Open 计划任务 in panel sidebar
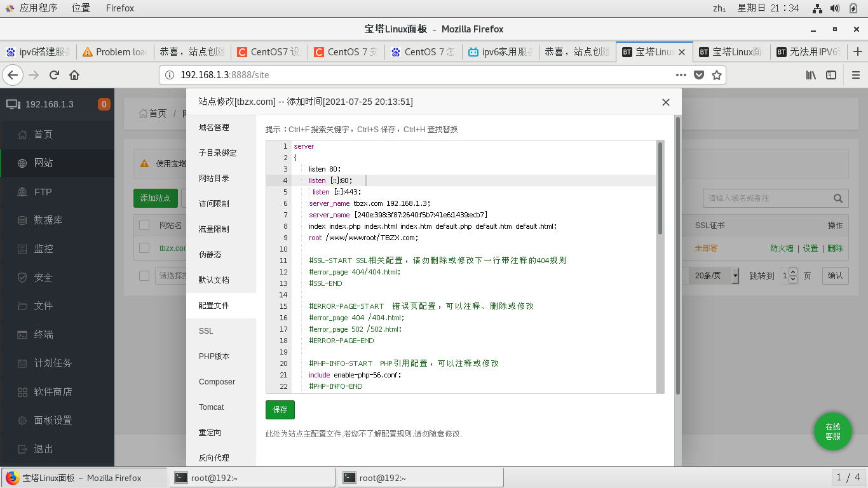Viewport: 868px width, 488px height. 57,363
